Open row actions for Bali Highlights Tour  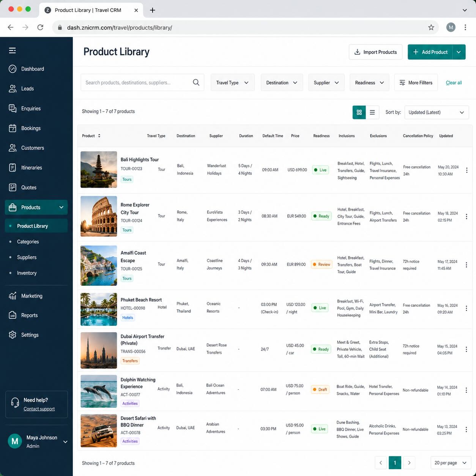pos(467,170)
